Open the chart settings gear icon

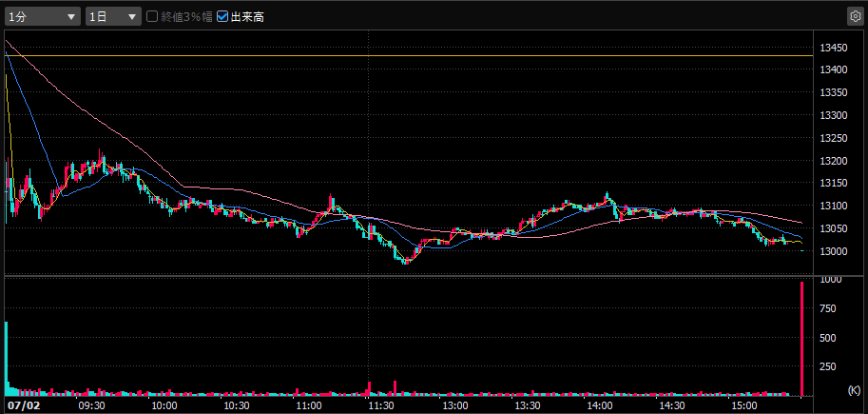point(856,16)
